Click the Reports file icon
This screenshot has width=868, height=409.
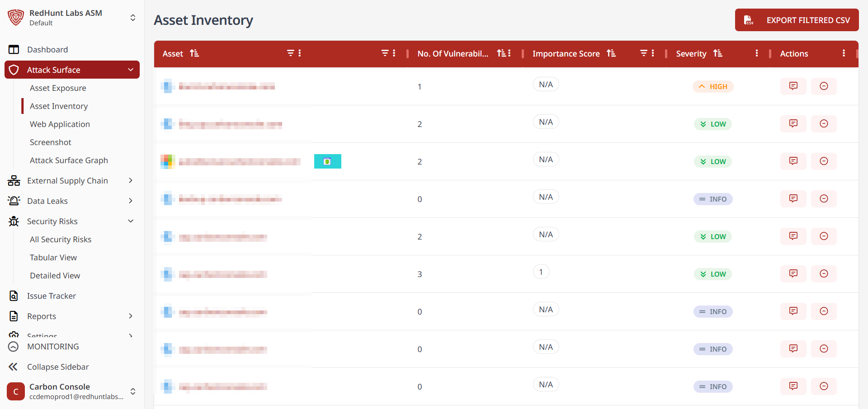coord(14,316)
